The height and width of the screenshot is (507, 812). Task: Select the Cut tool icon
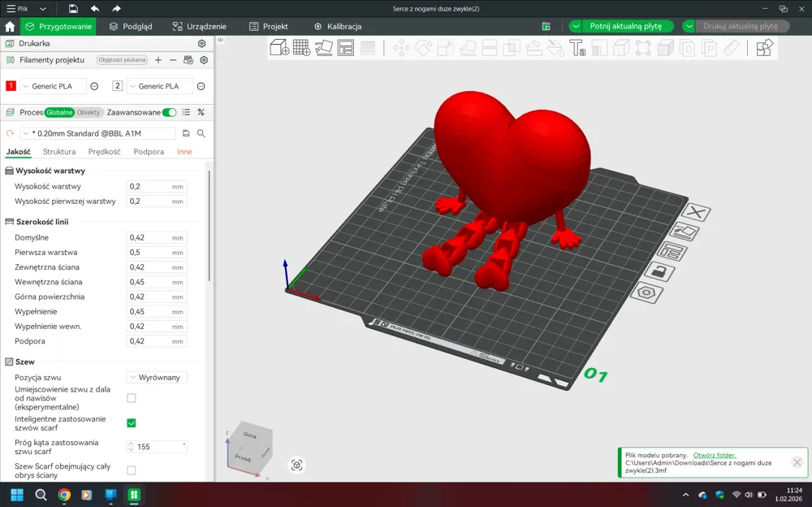pyautogui.click(x=490, y=48)
